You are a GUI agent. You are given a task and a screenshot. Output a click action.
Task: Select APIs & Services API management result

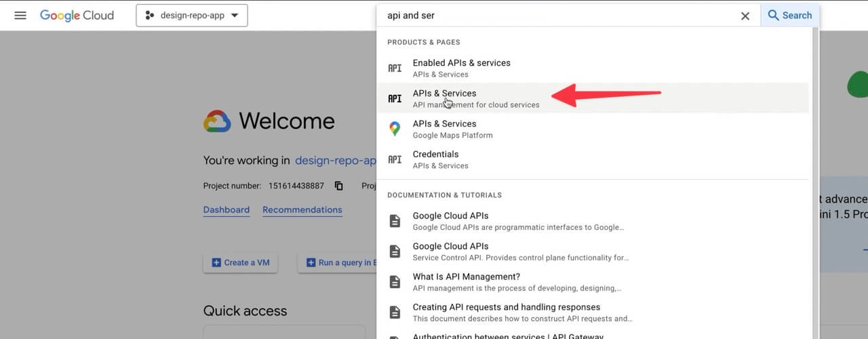click(593, 98)
